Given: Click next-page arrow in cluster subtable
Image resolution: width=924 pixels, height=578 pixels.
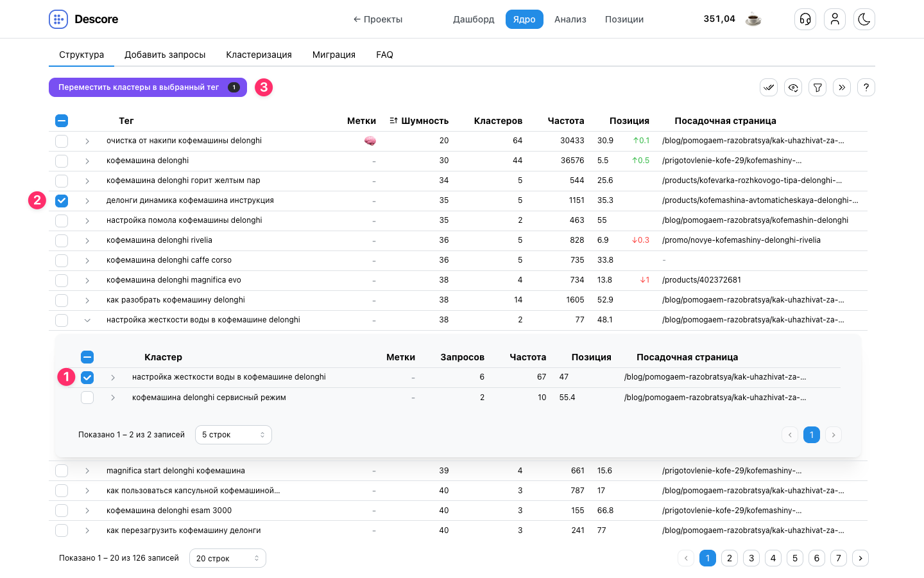Looking at the screenshot, I should pos(834,435).
